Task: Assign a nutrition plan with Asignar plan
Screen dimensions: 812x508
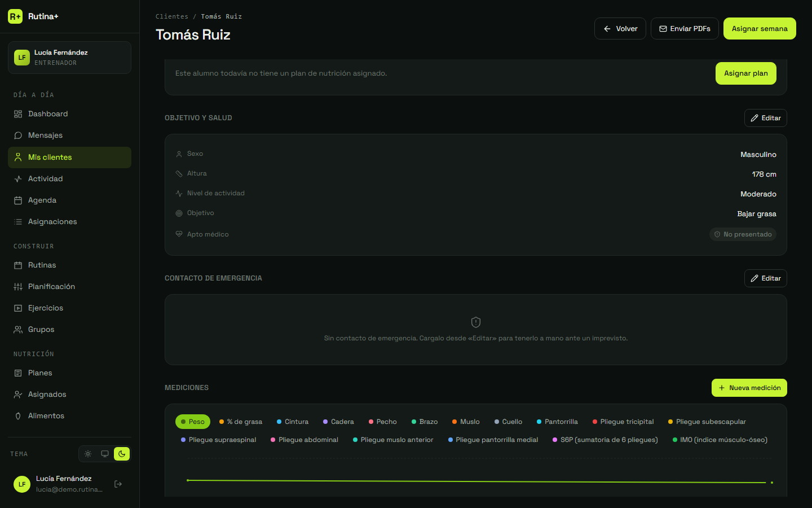Action: 746,73
